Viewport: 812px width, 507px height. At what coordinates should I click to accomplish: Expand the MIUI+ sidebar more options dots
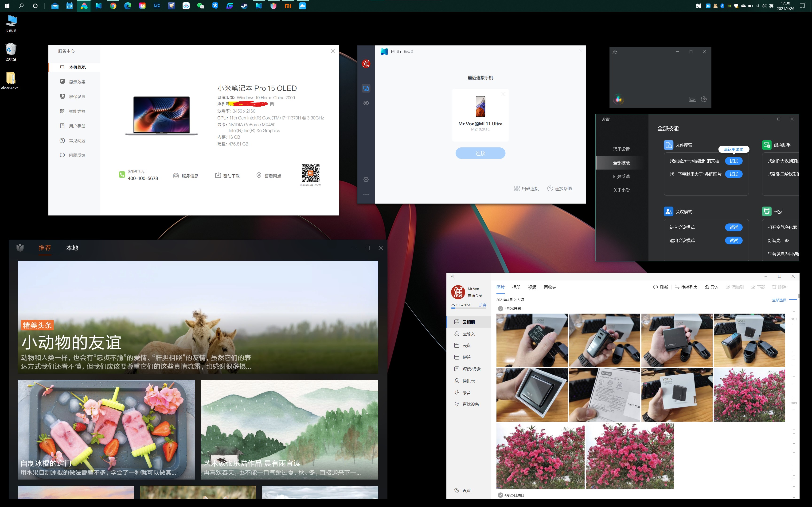point(366,194)
